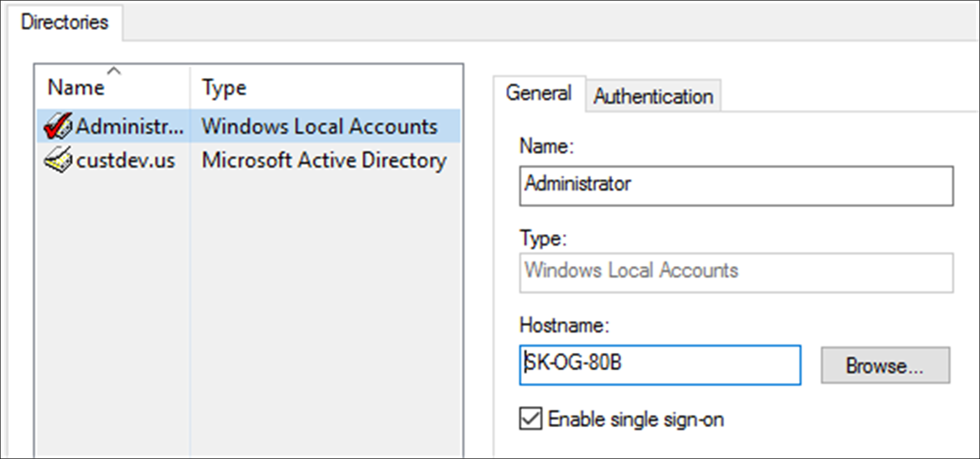The width and height of the screenshot is (980, 459).
Task: Toggle the Enable single sign-on checkbox
Action: (530, 419)
